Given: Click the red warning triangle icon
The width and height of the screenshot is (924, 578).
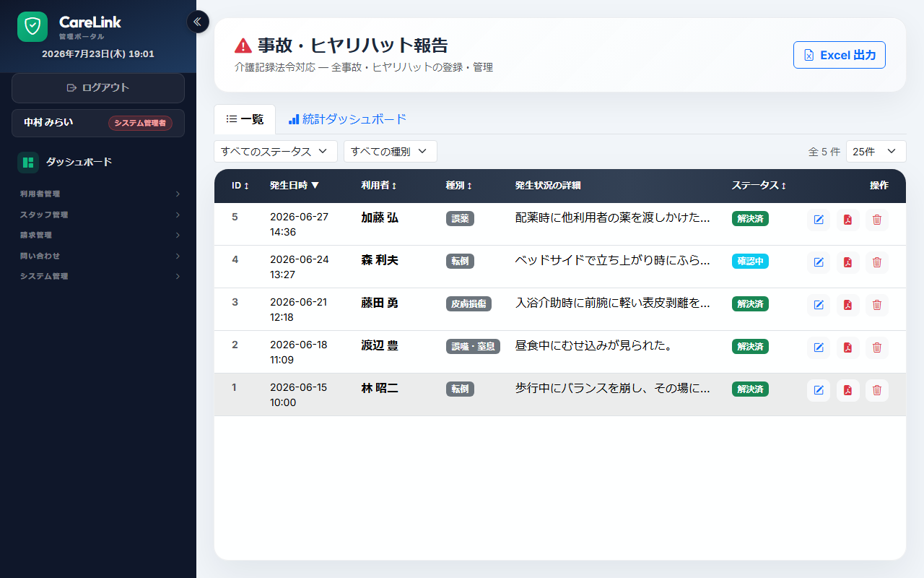Looking at the screenshot, I should coord(243,46).
